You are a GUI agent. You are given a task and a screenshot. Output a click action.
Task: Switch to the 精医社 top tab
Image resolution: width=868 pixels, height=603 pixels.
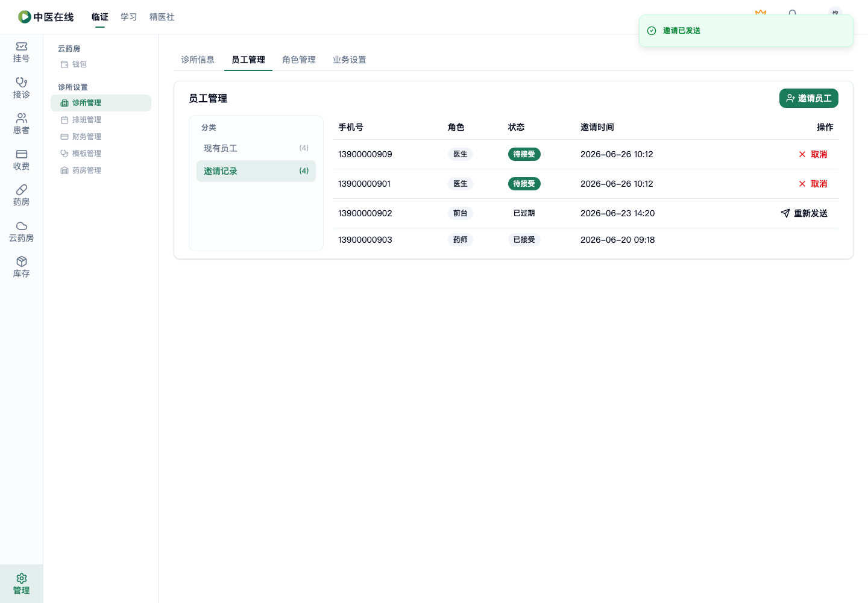(x=162, y=17)
